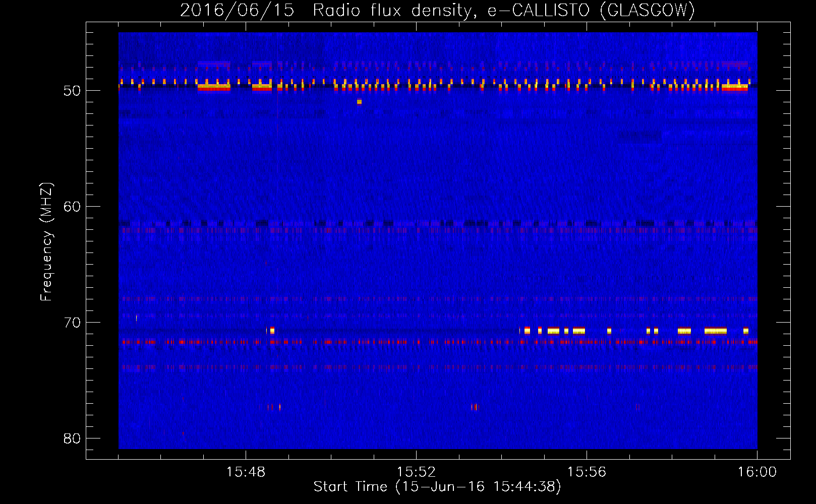
Task: Click the 50 frequency tick label
Action: click(72, 91)
